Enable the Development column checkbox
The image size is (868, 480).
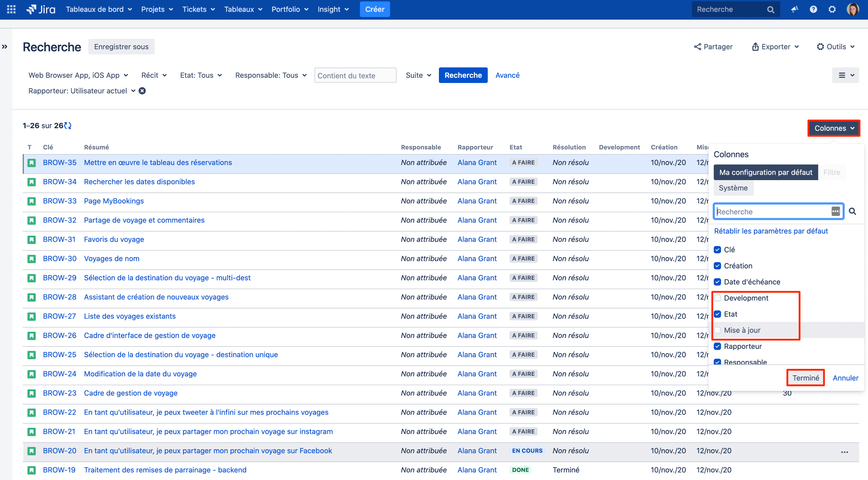coord(717,298)
